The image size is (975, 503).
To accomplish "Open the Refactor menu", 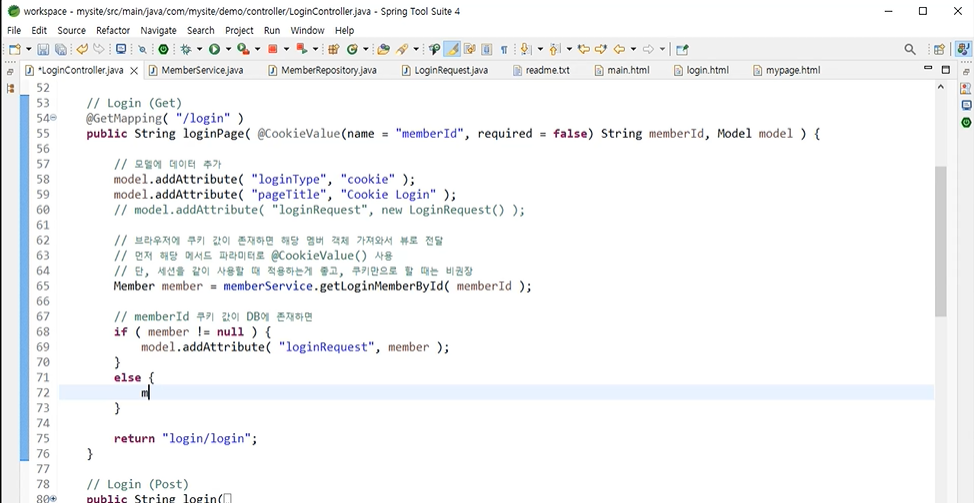I will coord(113,30).
